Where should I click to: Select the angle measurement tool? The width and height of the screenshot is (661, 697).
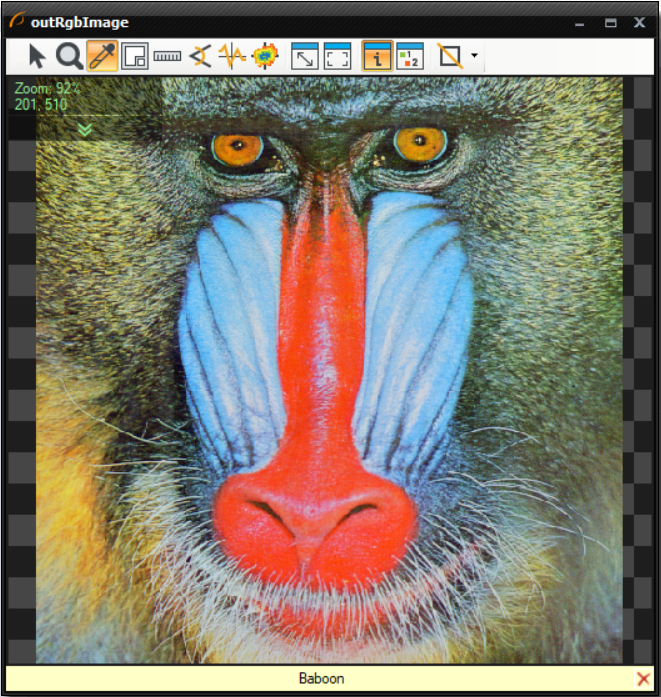click(200, 57)
